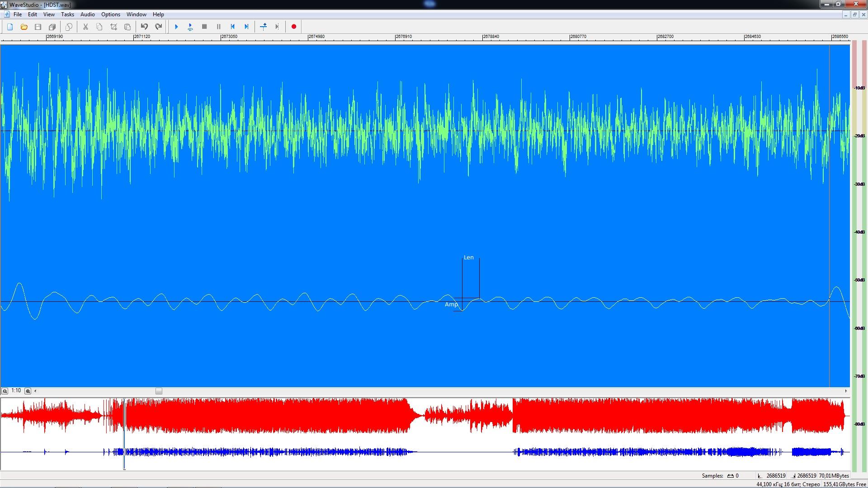Screen dimensions: 868x488
Task: Crop the audio with the Crop icon
Action: tap(113, 27)
